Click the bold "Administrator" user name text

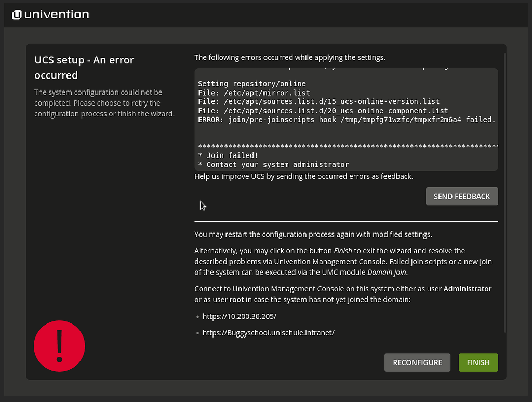click(467, 289)
